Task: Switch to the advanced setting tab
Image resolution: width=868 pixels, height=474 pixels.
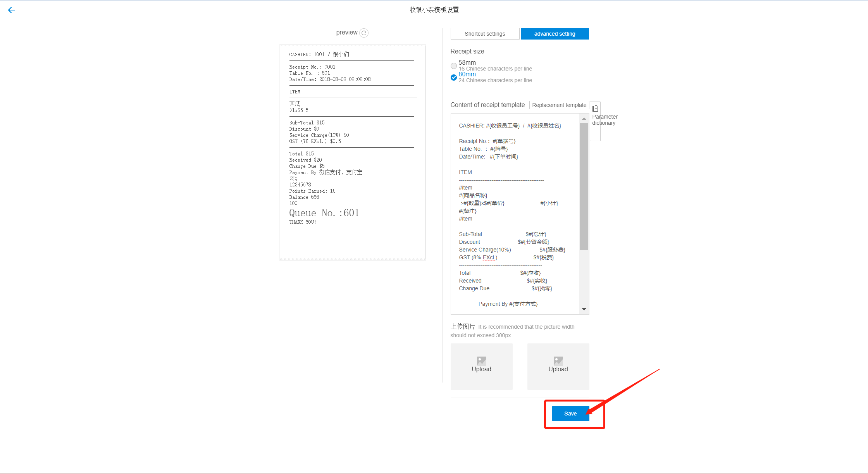Action: tap(555, 34)
